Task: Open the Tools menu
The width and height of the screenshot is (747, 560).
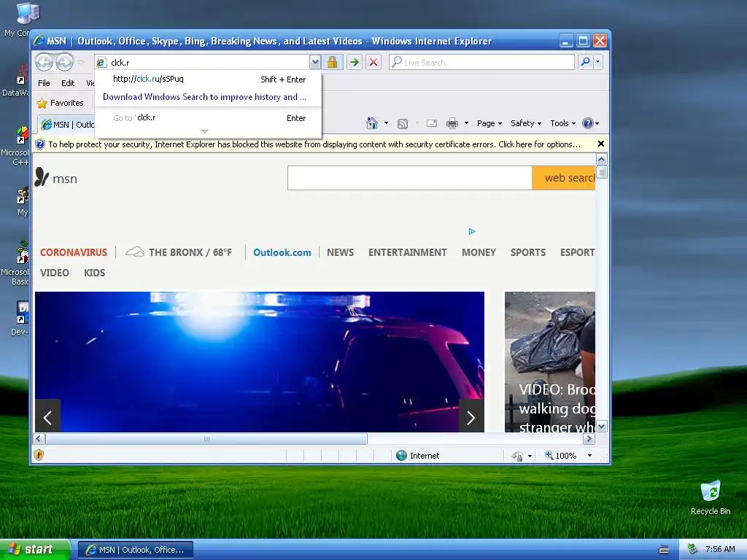Action: [562, 123]
